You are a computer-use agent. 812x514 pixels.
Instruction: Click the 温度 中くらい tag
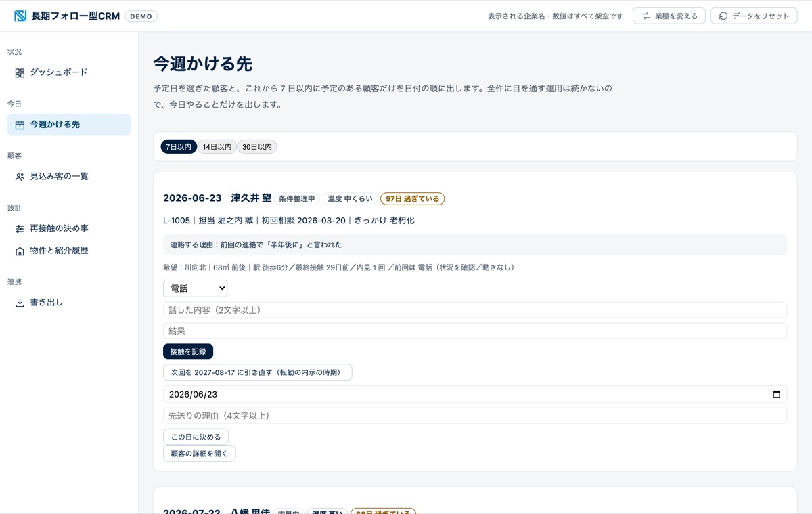pos(350,199)
